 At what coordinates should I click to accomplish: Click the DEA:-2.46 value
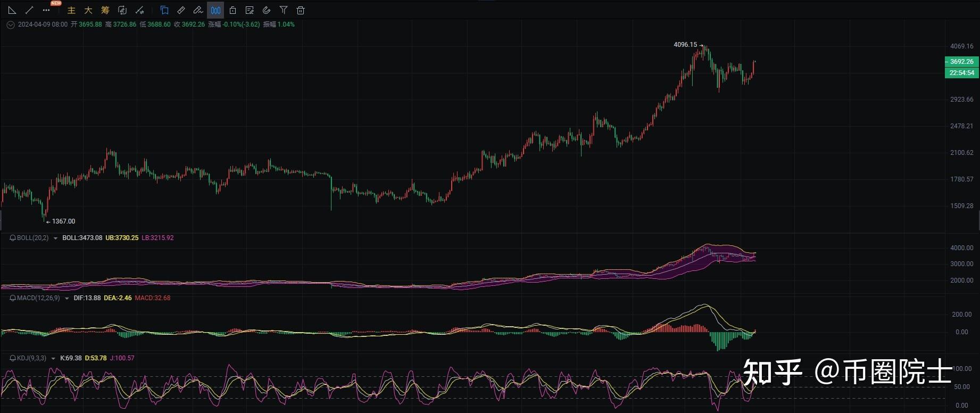[118, 298]
